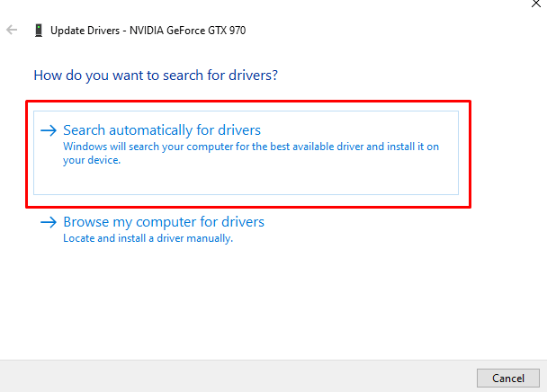Click the arrow icon beside Search automatically
The height and width of the screenshot is (392, 547).
point(49,130)
